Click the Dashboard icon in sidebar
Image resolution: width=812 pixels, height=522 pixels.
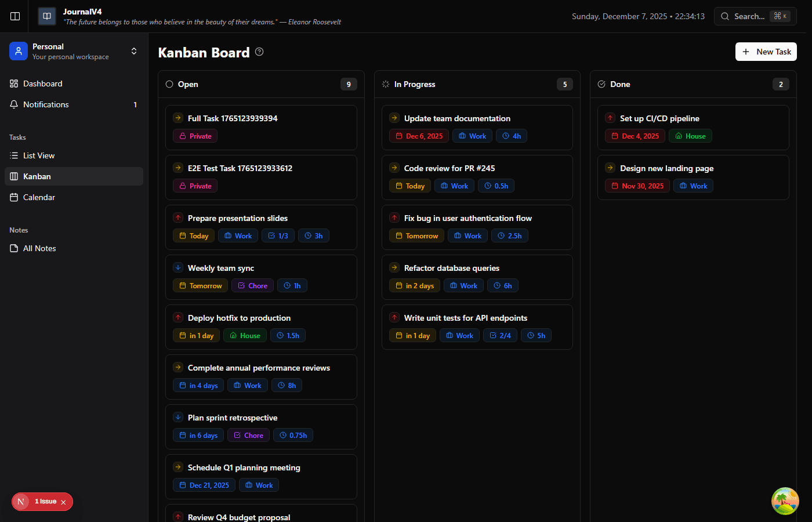coord(13,84)
